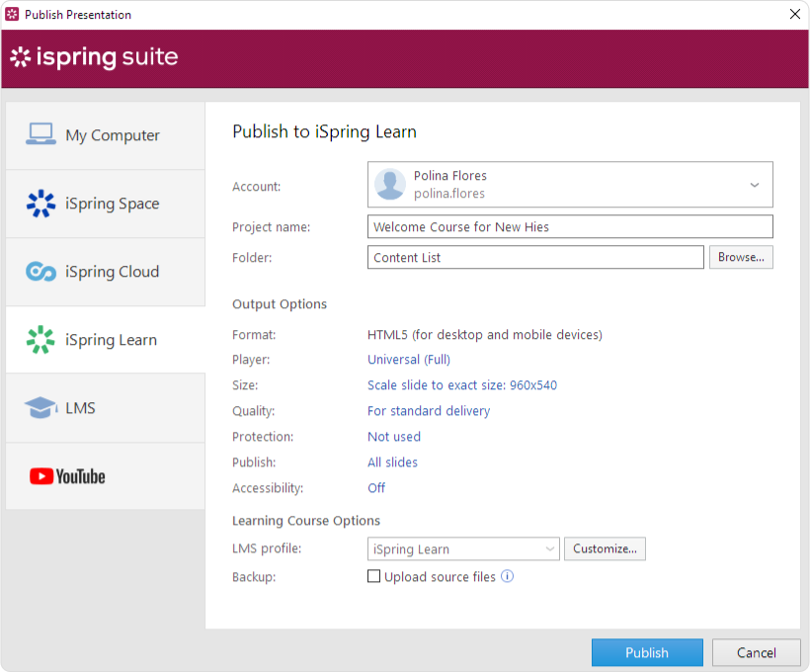Click the info tooltip next to Upload source files
This screenshot has height=672, width=810.
(x=507, y=576)
